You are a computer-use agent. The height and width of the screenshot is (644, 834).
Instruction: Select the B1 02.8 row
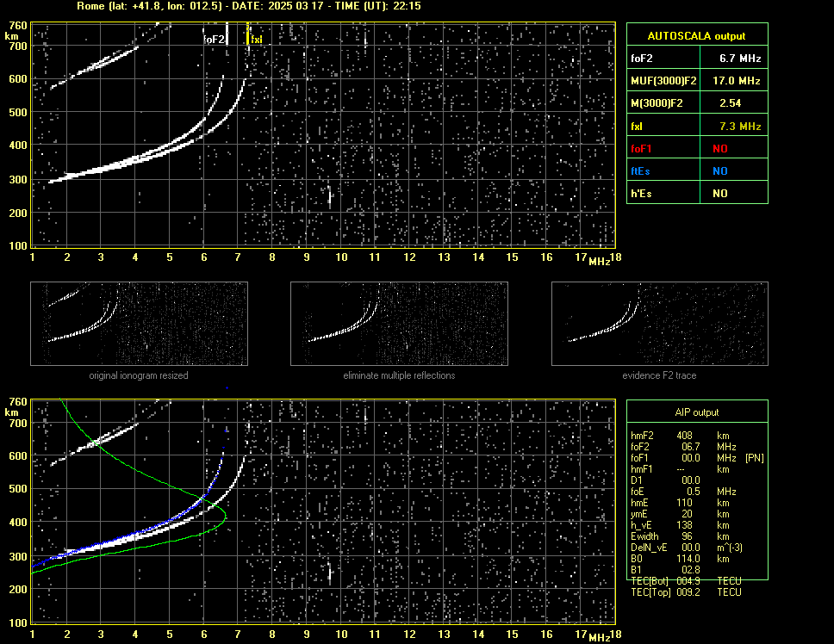[665, 570]
